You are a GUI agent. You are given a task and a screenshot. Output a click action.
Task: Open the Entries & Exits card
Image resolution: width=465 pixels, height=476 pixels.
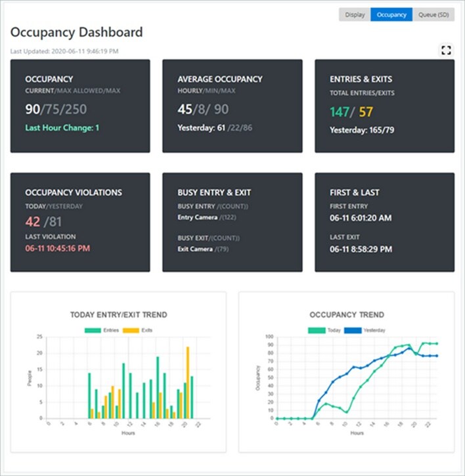[x=384, y=106]
